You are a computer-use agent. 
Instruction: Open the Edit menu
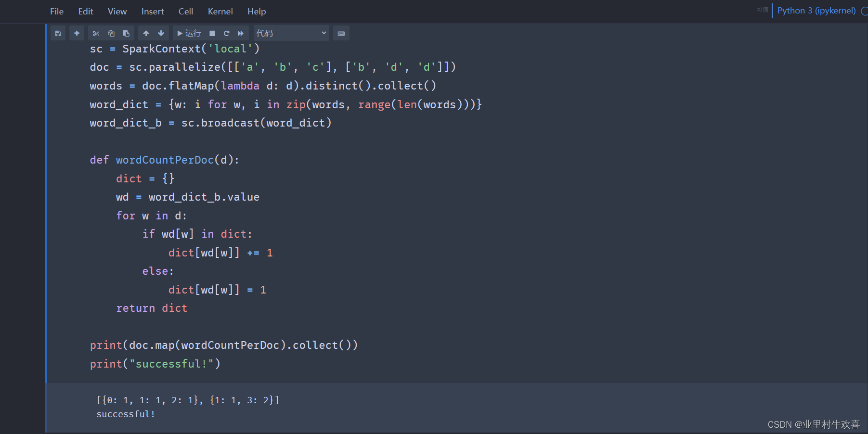86,12
